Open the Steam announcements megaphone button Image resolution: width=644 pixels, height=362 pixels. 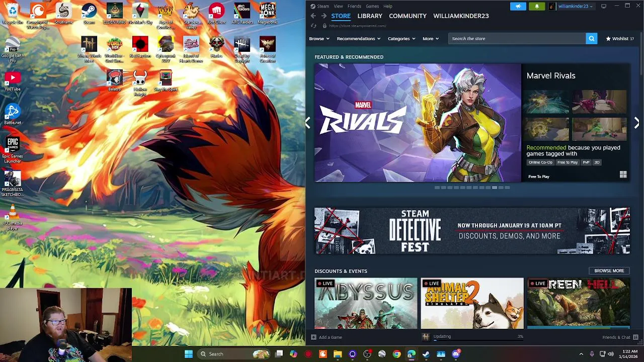(518, 6)
